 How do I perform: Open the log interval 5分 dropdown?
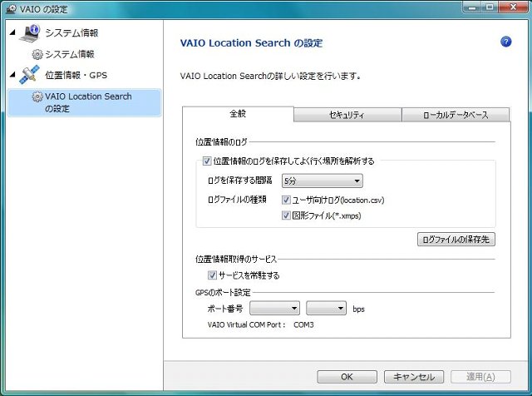[323, 181]
